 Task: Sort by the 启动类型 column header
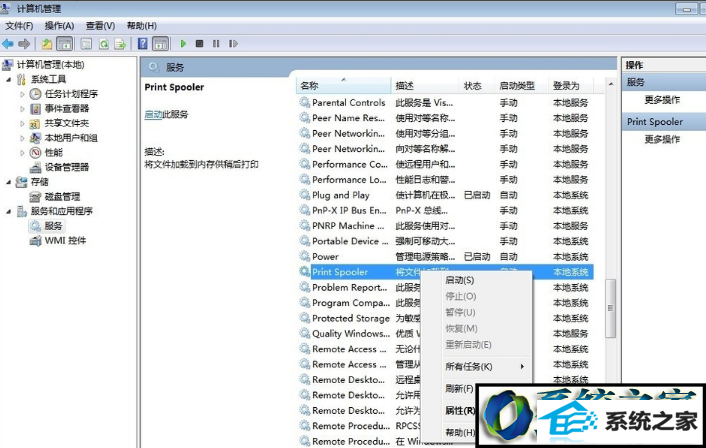[x=522, y=86]
